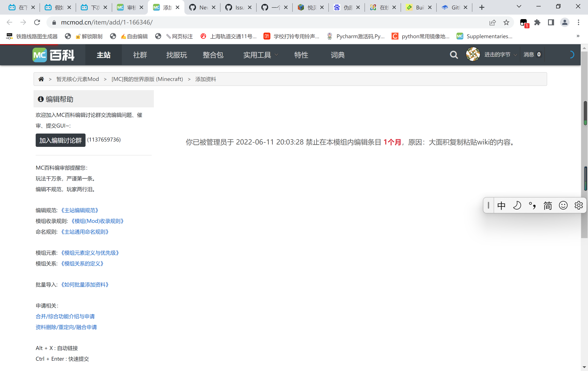Click the 加入编辑讨论群 button
The image size is (588, 371).
61,140
